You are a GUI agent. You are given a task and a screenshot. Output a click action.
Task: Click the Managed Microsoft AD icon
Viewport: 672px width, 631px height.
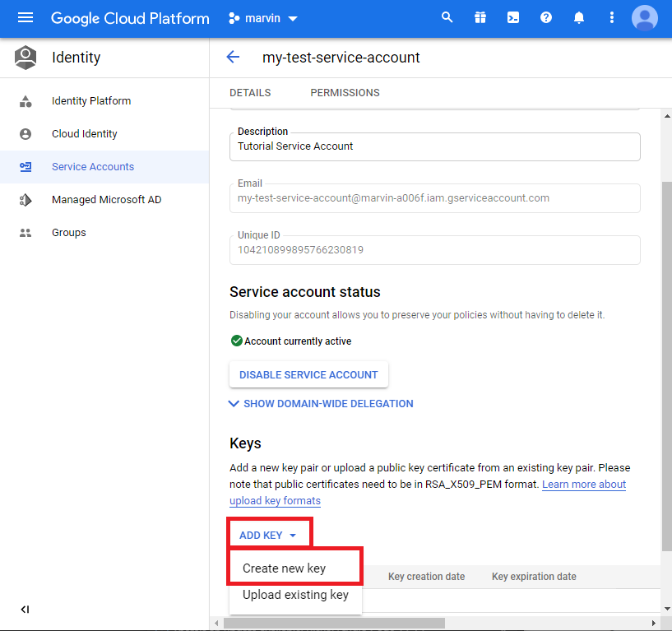click(25, 200)
